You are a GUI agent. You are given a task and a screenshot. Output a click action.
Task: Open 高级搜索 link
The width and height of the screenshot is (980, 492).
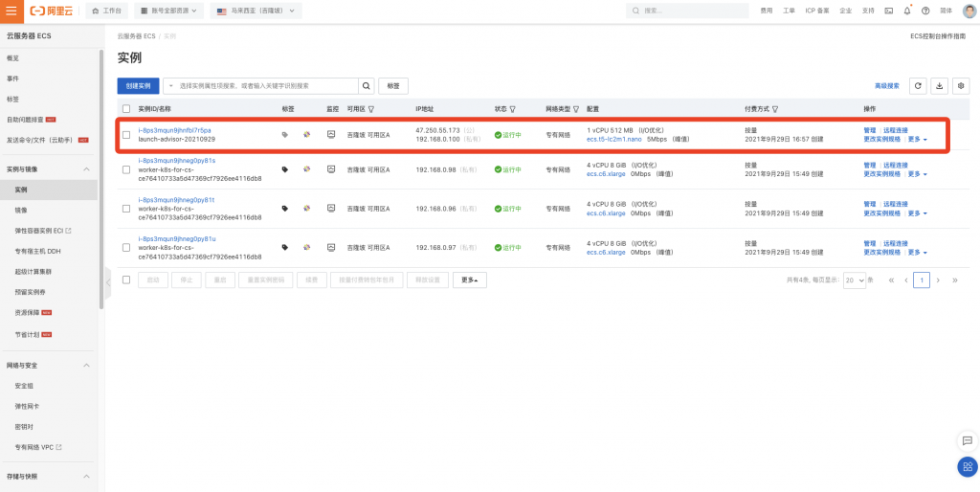click(887, 85)
